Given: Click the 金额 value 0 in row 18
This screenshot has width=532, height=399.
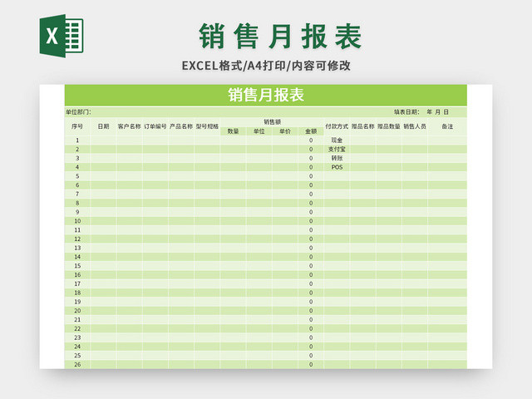Looking at the screenshot, I should [311, 293].
